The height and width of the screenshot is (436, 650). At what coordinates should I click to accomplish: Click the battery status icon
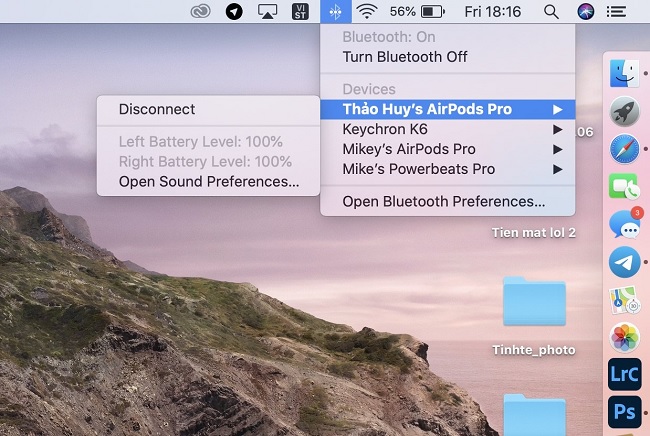pyautogui.click(x=433, y=12)
